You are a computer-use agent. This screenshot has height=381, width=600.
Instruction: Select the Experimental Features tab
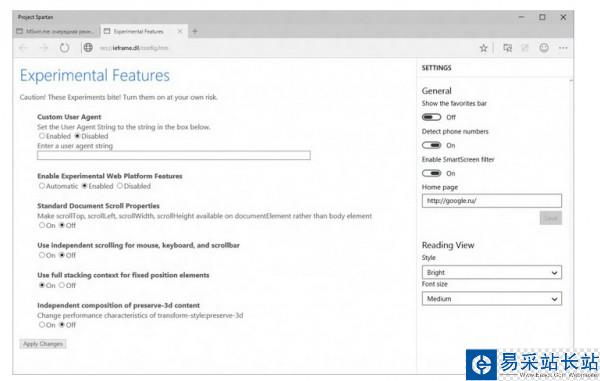(x=144, y=31)
